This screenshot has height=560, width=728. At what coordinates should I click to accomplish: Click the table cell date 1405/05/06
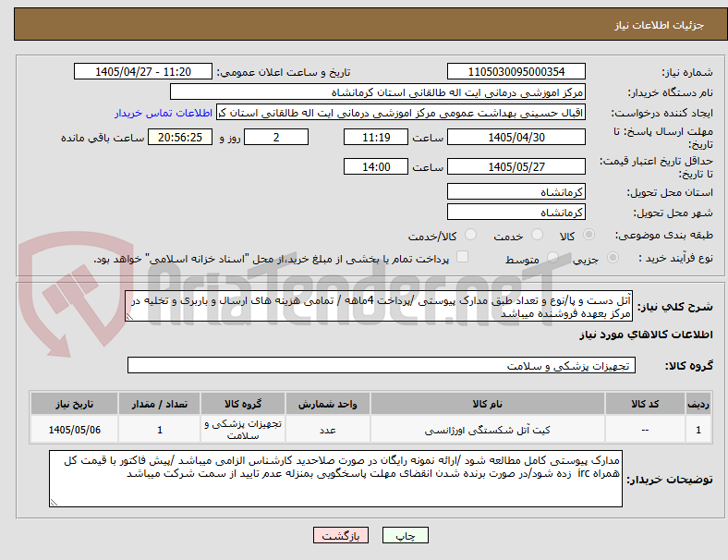tap(74, 430)
